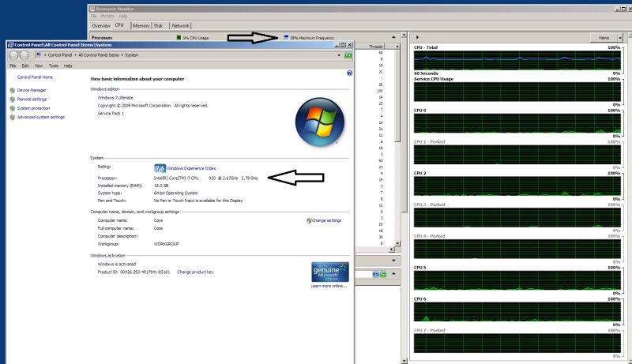Open Device Manager from System sidebar

pyautogui.click(x=32, y=90)
